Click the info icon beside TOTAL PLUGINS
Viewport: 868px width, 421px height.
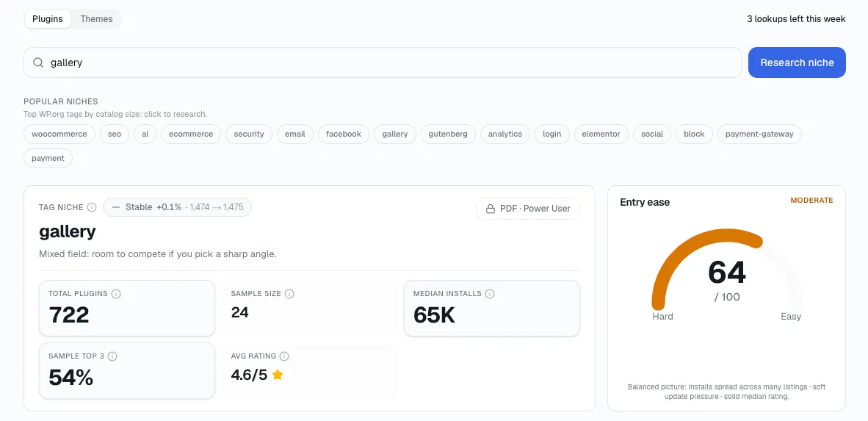point(116,294)
